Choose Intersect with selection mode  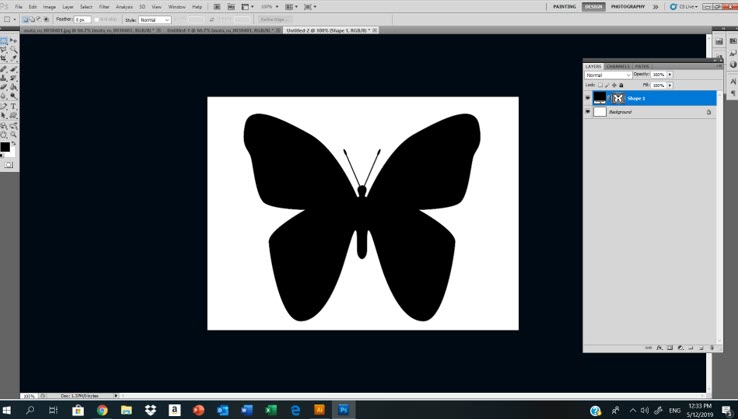click(46, 19)
